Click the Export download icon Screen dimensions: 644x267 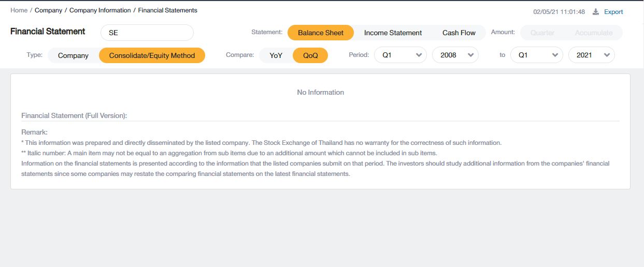(596, 12)
